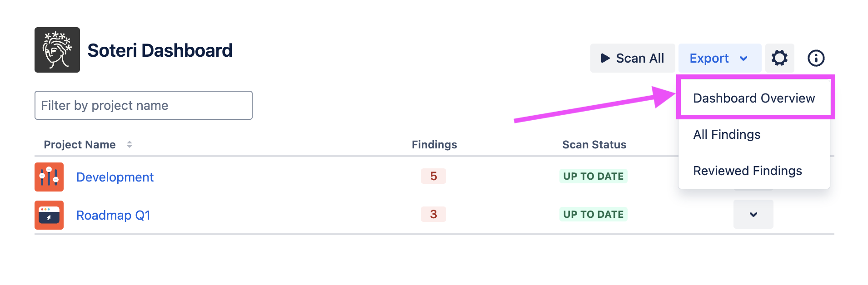
Task: Click the Roadmap Q1 project avatar icon
Action: (49, 215)
